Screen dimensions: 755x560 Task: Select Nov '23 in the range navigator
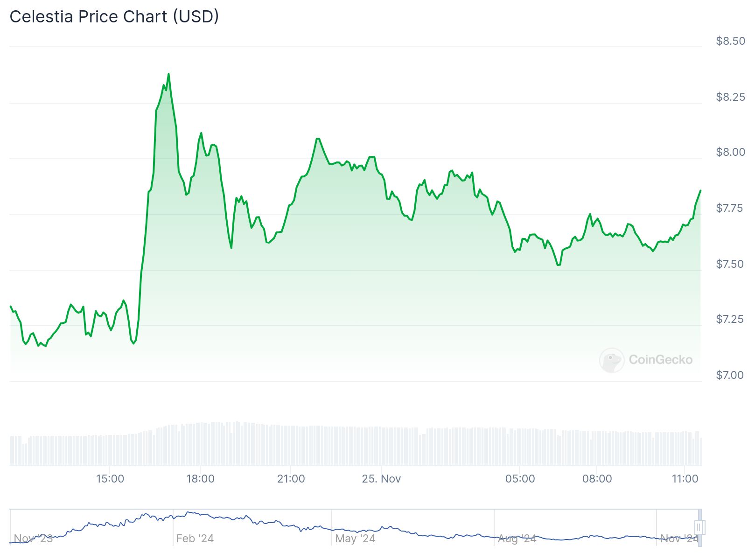coord(33,539)
